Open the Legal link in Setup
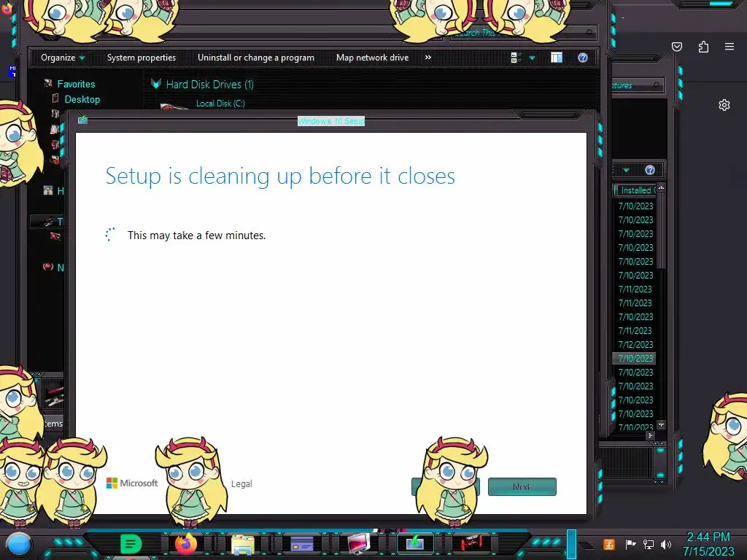This screenshot has width=747, height=560. click(x=241, y=484)
